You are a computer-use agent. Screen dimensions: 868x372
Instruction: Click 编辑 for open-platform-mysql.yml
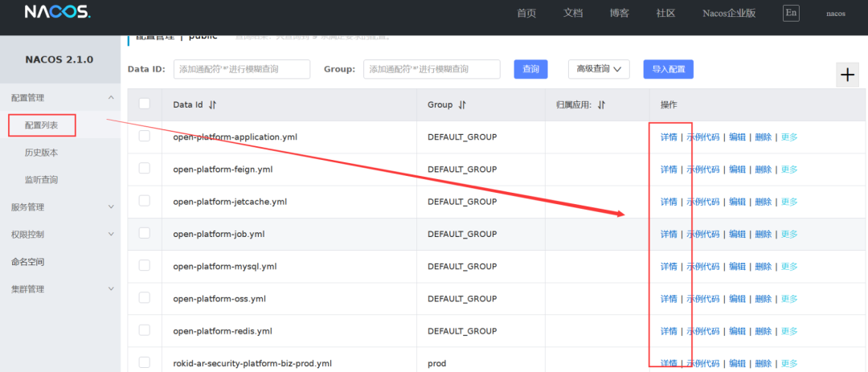coord(737,266)
